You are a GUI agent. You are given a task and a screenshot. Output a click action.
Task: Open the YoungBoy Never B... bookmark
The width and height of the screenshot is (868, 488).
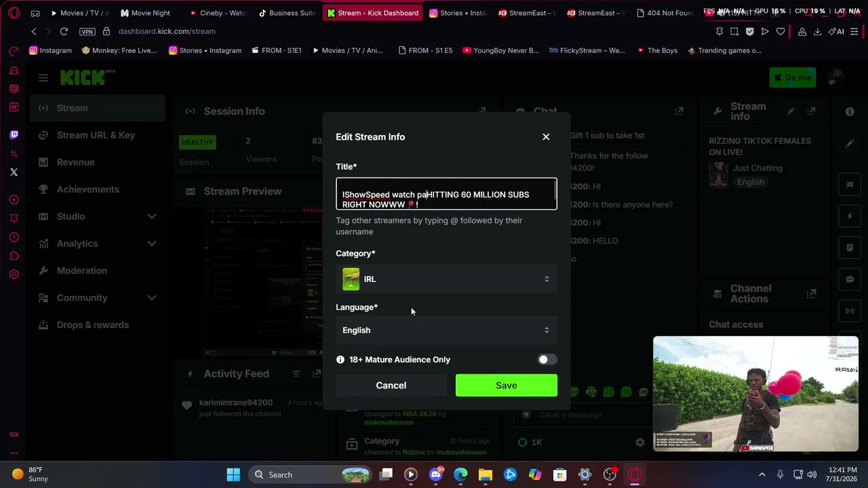click(500, 50)
